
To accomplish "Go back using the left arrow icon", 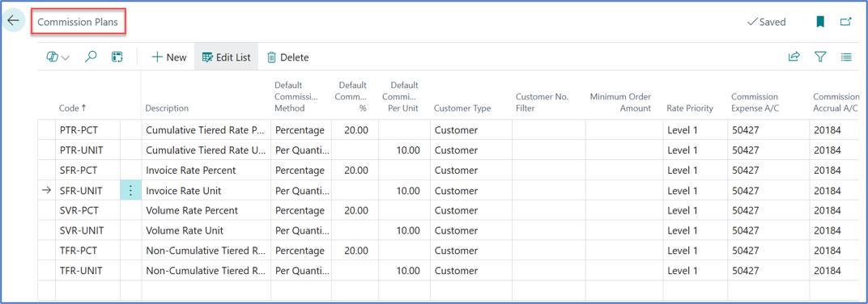I will (13, 21).
